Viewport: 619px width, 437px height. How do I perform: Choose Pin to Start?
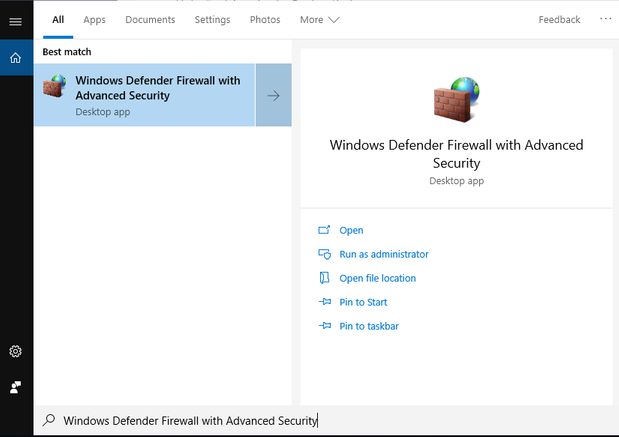click(363, 302)
